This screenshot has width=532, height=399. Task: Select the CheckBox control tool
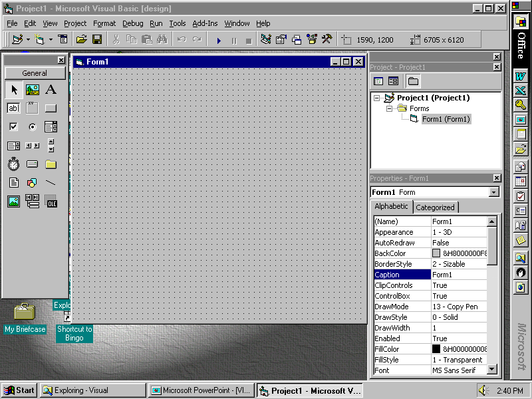[14, 127]
